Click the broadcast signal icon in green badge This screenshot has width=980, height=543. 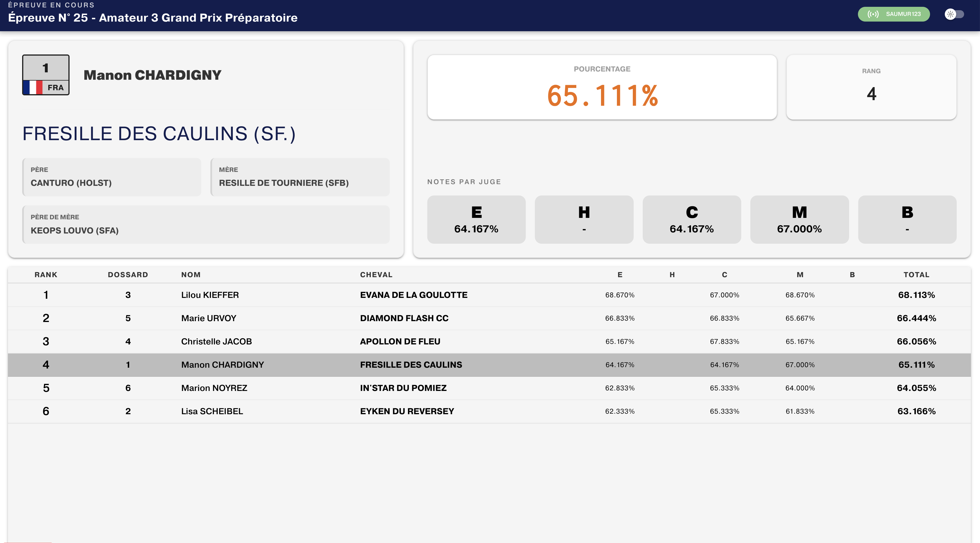coord(873,14)
